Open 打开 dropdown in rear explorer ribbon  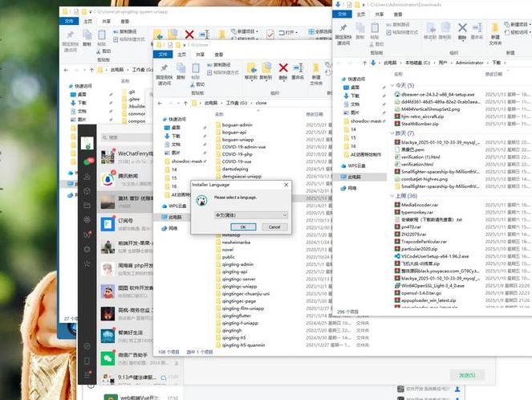288,32
